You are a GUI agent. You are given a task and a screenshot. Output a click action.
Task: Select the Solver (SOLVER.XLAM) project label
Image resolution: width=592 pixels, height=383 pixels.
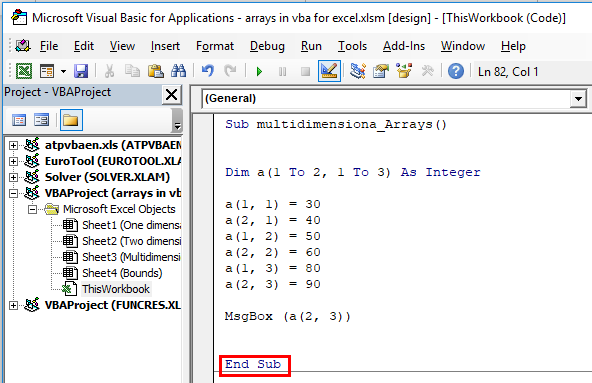[x=107, y=177]
